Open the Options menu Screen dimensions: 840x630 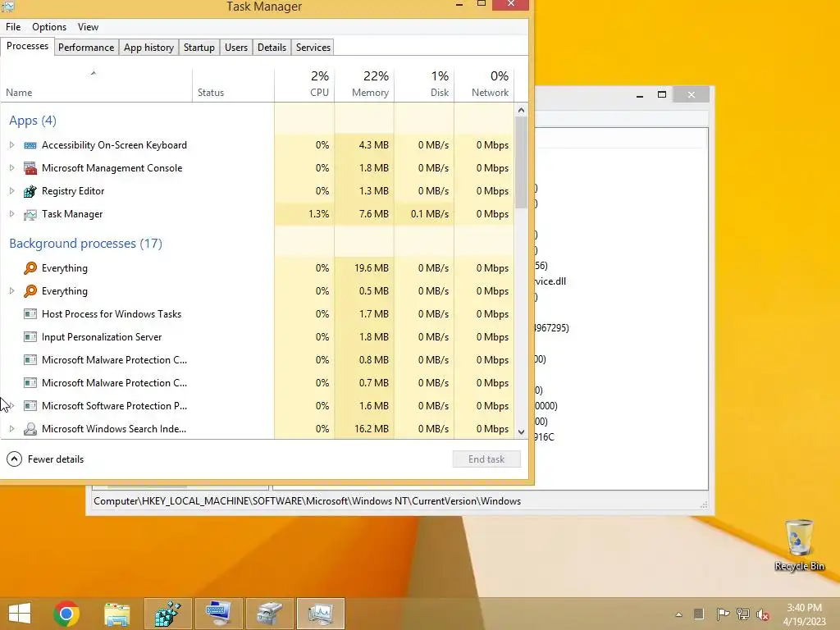click(x=49, y=27)
